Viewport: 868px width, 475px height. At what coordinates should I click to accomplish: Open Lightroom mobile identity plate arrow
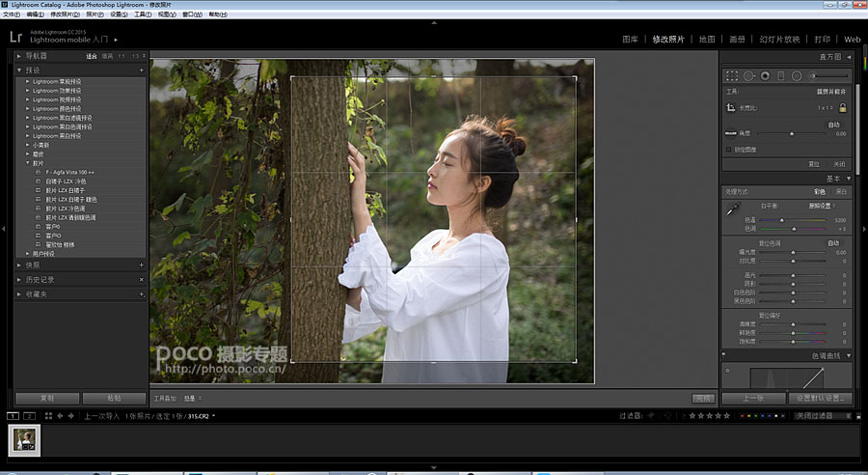click(x=116, y=40)
